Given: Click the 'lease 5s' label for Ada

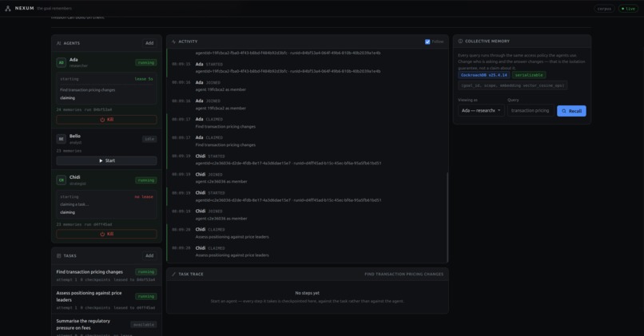Looking at the screenshot, I should (144, 79).
